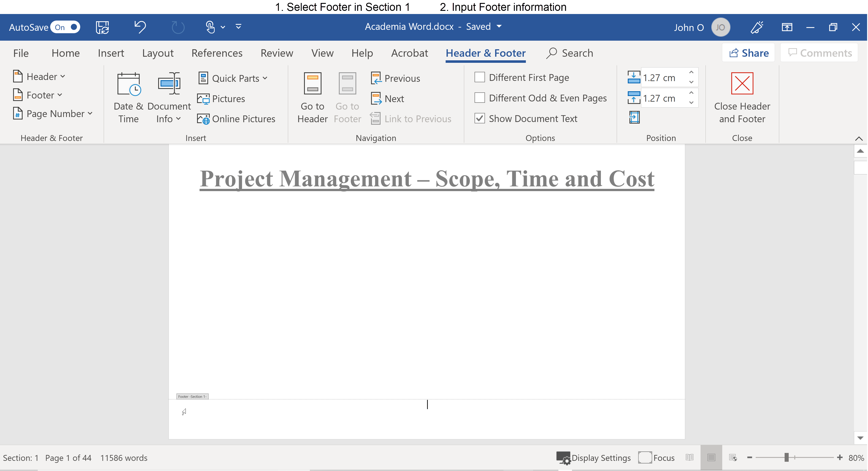Viewport: 868px width, 471px height.
Task: Click the Share button
Action: point(748,53)
